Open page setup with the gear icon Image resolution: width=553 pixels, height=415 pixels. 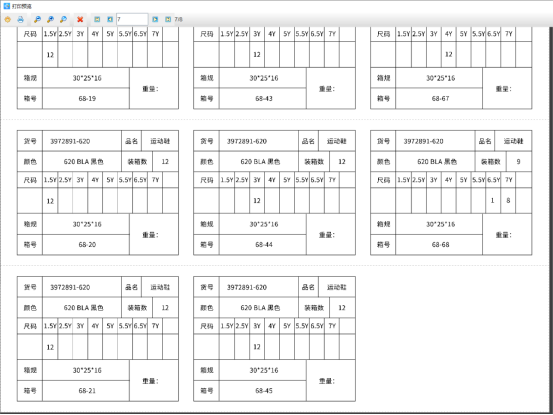[7, 19]
